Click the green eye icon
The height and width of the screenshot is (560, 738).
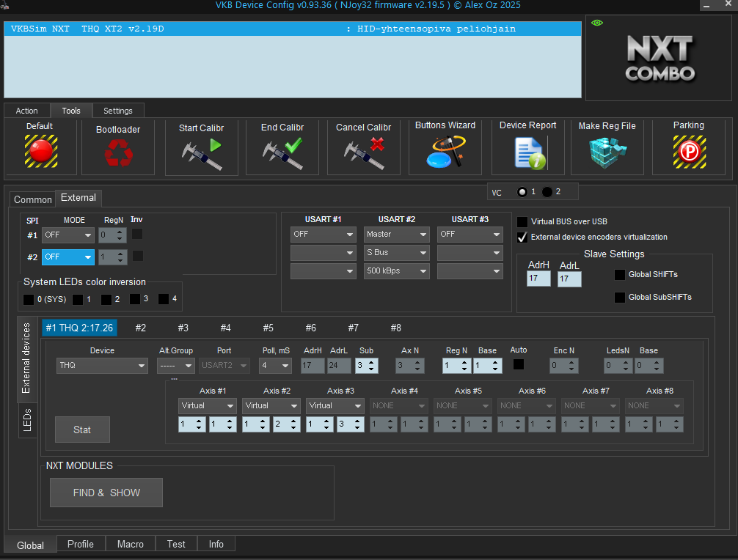click(x=597, y=23)
